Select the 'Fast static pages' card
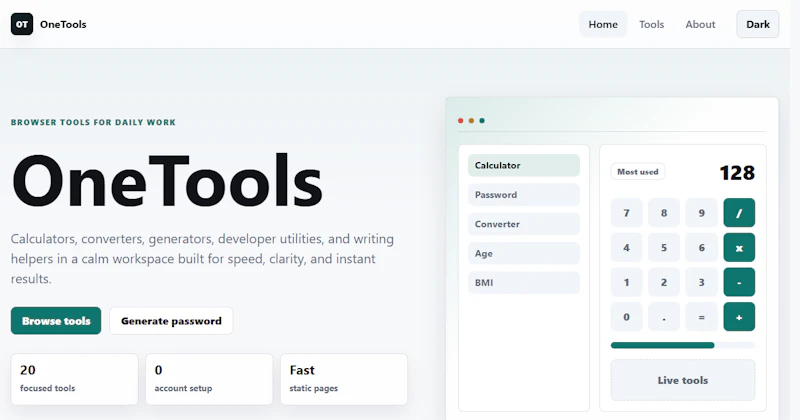Image resolution: width=800 pixels, height=420 pixels. click(x=344, y=379)
